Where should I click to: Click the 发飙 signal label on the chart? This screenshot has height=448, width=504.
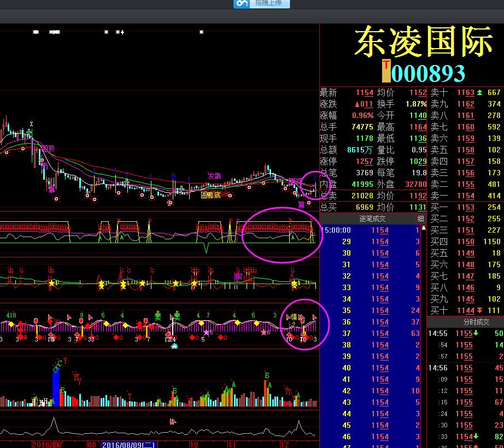point(214,176)
